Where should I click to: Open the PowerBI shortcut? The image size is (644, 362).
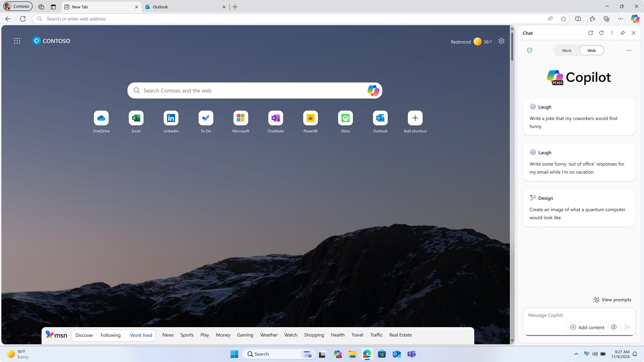[x=310, y=118]
